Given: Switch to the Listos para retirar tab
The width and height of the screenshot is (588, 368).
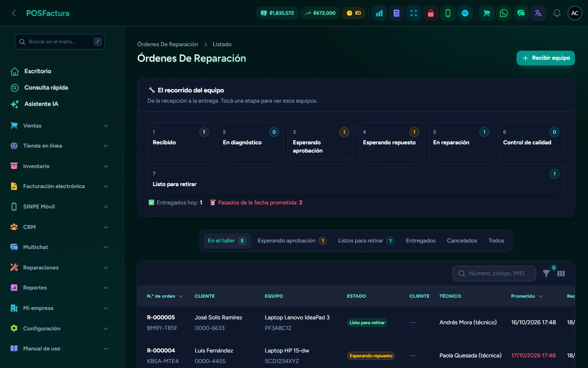Looking at the screenshot, I should [x=366, y=241].
